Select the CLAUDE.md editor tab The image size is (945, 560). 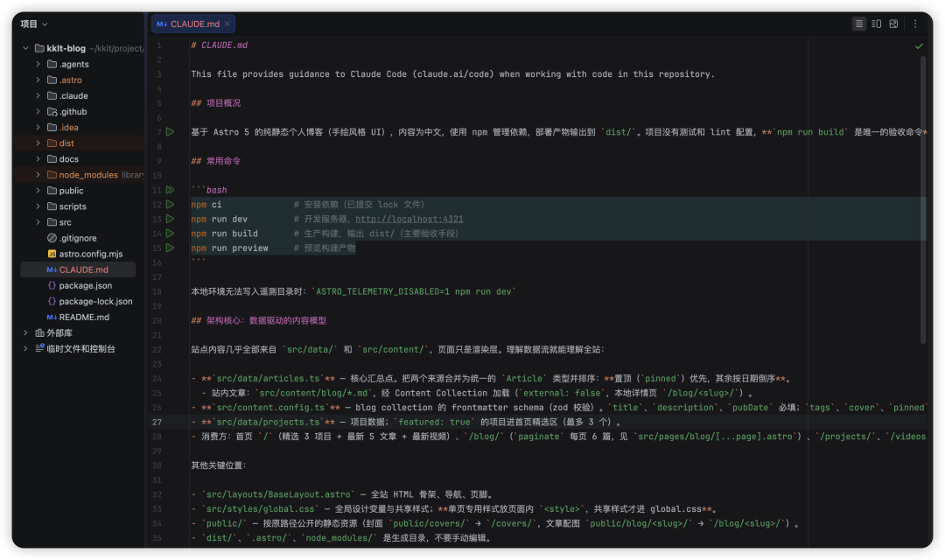coord(192,24)
